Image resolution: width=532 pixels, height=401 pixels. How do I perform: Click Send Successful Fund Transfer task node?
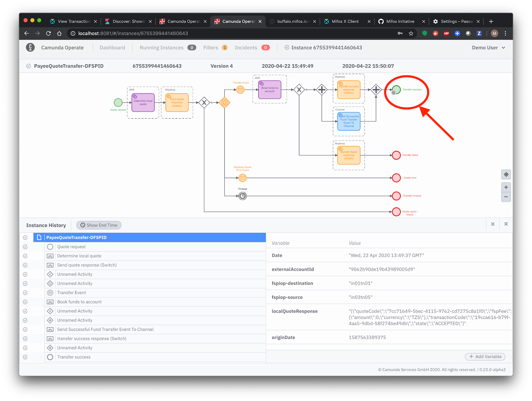(349, 121)
